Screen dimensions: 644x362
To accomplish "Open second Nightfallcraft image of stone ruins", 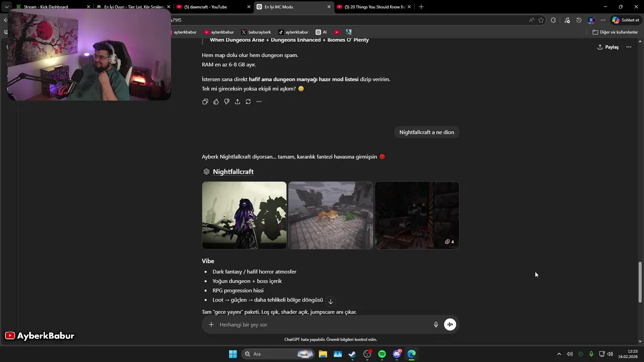I will click(x=331, y=215).
